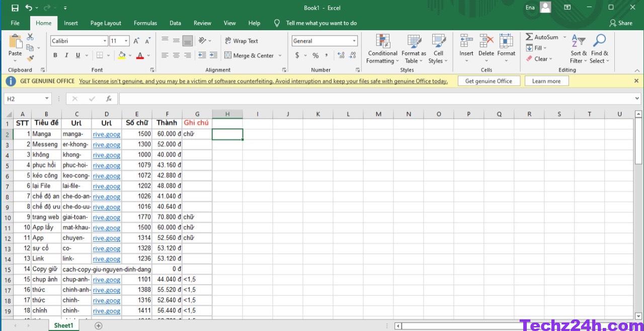Click the Insert Function fx icon

(x=109, y=99)
